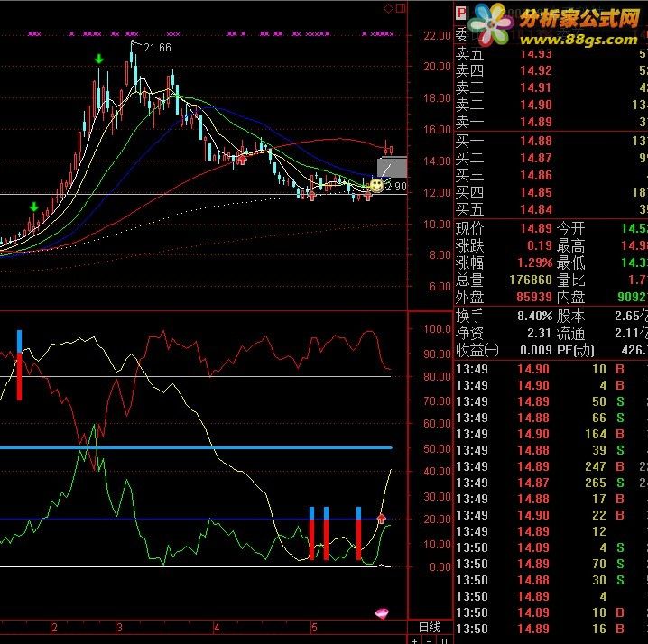The image size is (648, 644).
Task: Click month marker 2 on the time axis
Action: (x=54, y=628)
